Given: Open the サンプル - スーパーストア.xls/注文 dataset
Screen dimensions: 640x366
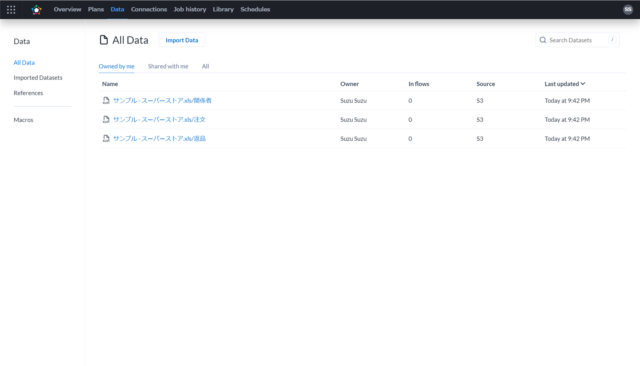Looking at the screenshot, I should [159, 120].
